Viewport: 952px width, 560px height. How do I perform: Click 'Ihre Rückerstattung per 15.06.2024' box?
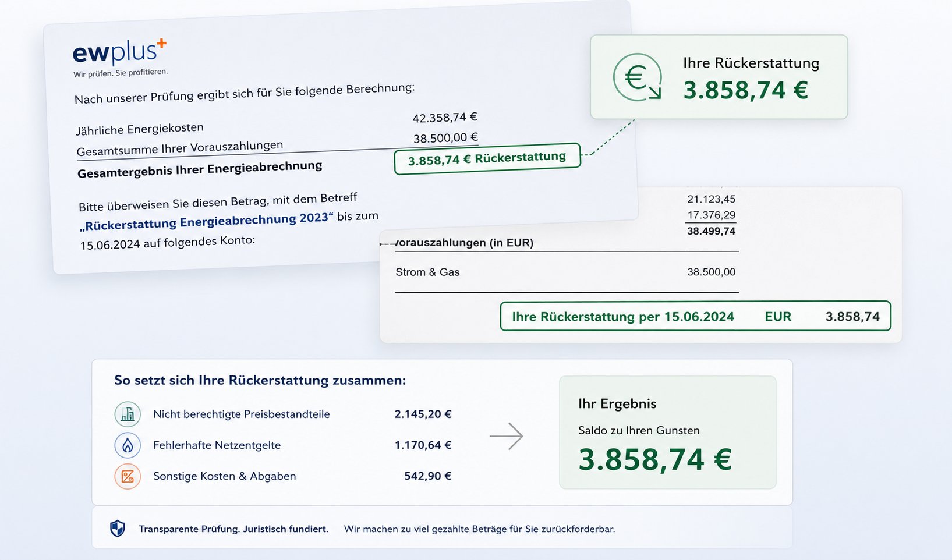[695, 316]
